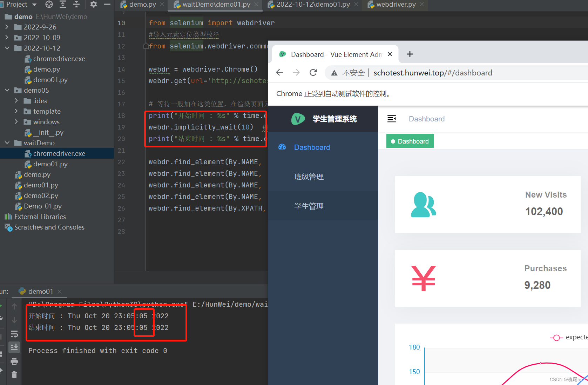Toggle Soft-Wrap in the run console
Screen dimensions: 588x385
[14, 334]
